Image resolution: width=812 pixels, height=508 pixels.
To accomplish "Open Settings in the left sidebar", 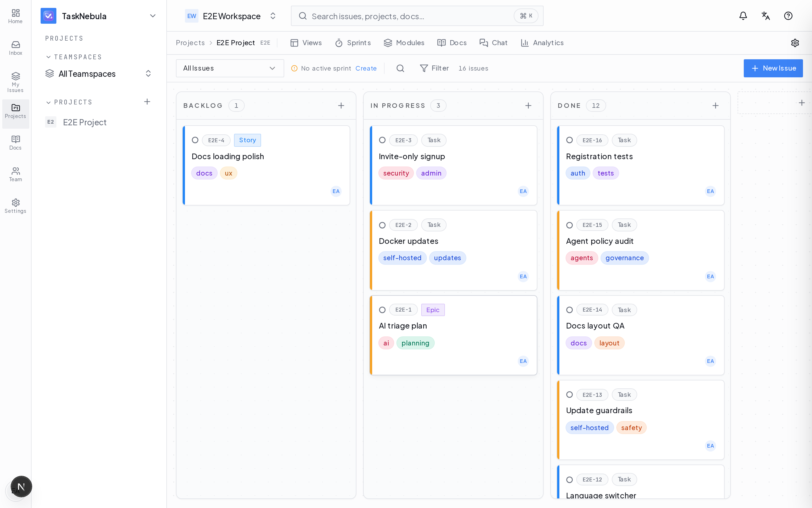I will (16, 206).
